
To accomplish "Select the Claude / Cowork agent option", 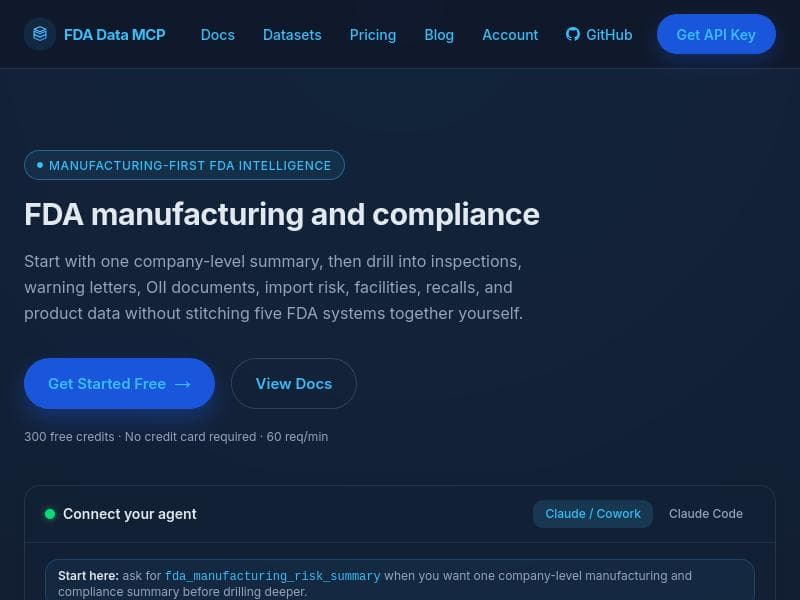I will [593, 514].
